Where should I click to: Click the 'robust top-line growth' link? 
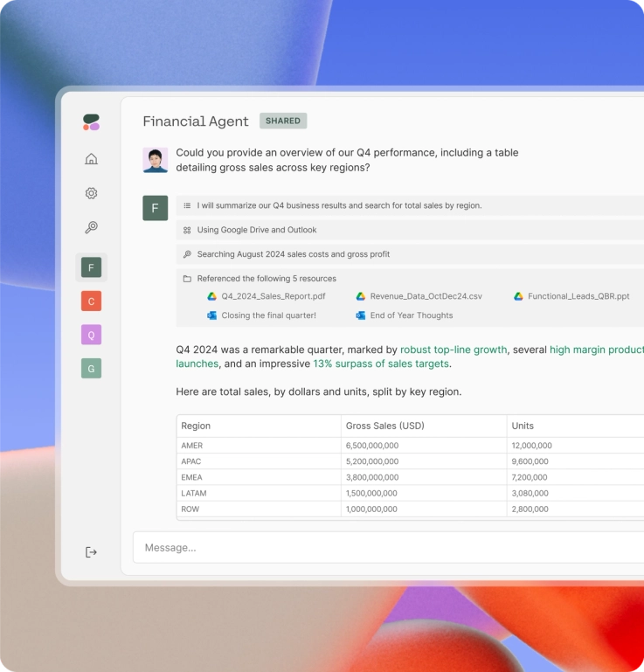(x=454, y=350)
